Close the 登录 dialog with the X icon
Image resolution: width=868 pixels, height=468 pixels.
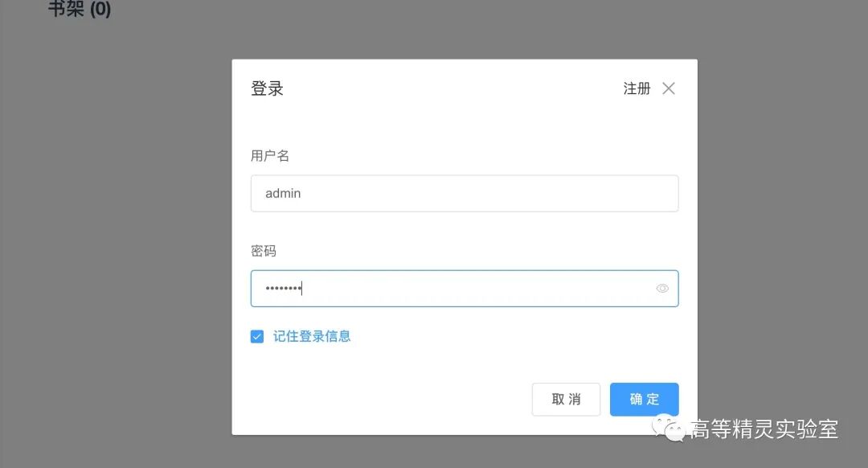click(669, 88)
